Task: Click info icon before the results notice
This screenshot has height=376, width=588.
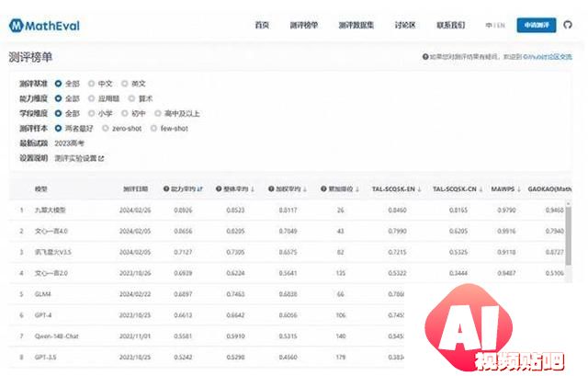Action: point(425,57)
